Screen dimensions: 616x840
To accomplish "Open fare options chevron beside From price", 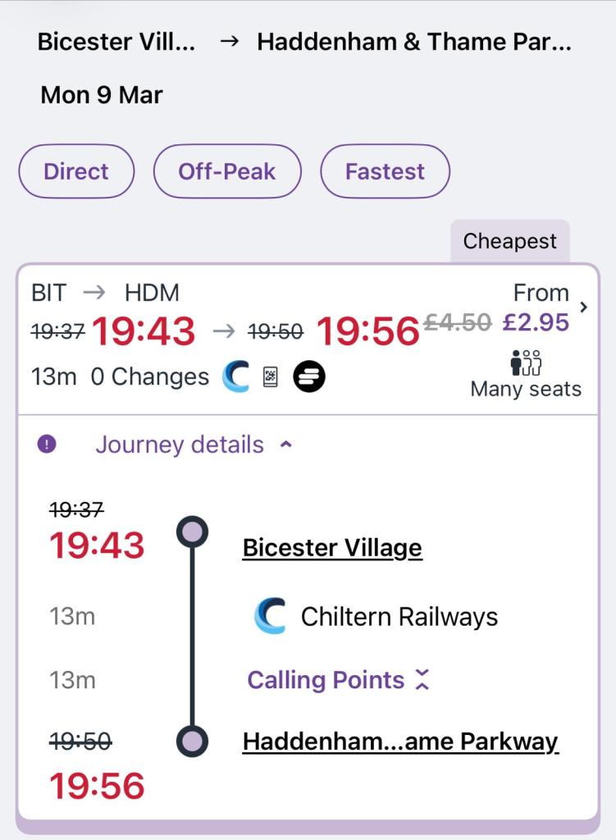I will pos(583,307).
